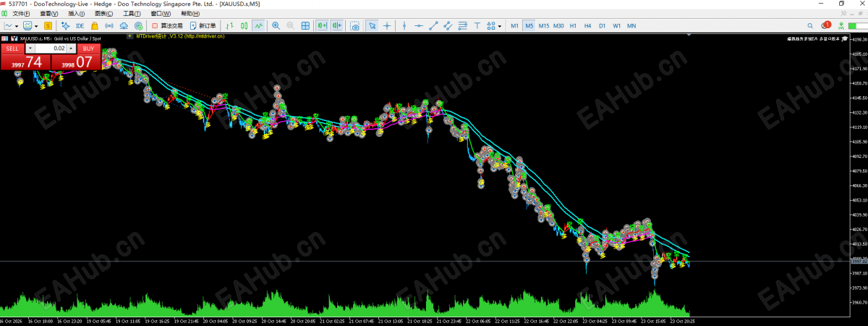Select the Fibonacci retracement tool
The height and width of the screenshot is (326, 868).
[x=462, y=25]
